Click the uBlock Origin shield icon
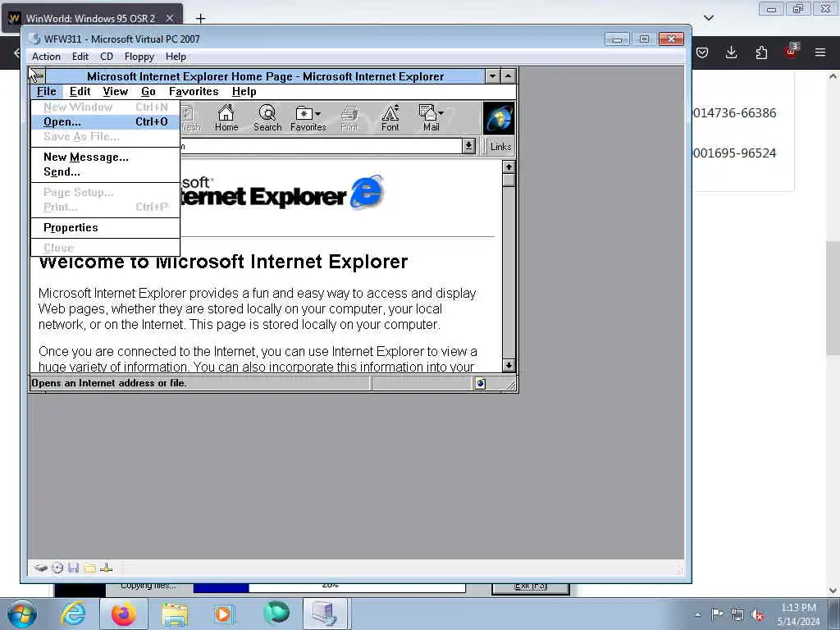This screenshot has width=840, height=630. click(x=791, y=52)
